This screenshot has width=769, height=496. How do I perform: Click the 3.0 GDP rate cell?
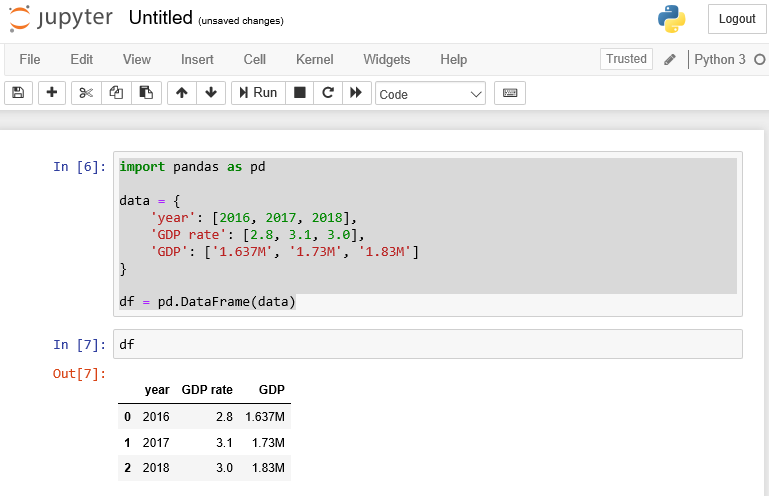(224, 468)
